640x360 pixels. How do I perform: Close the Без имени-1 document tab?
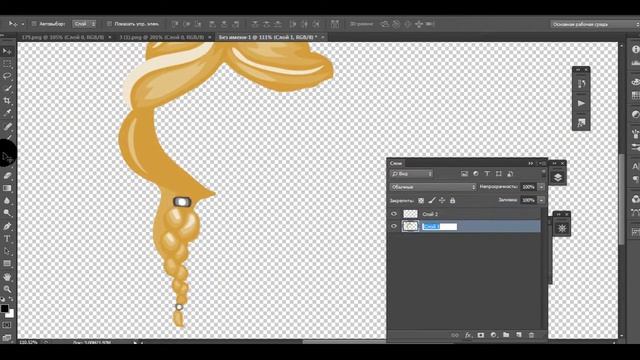click(322, 37)
